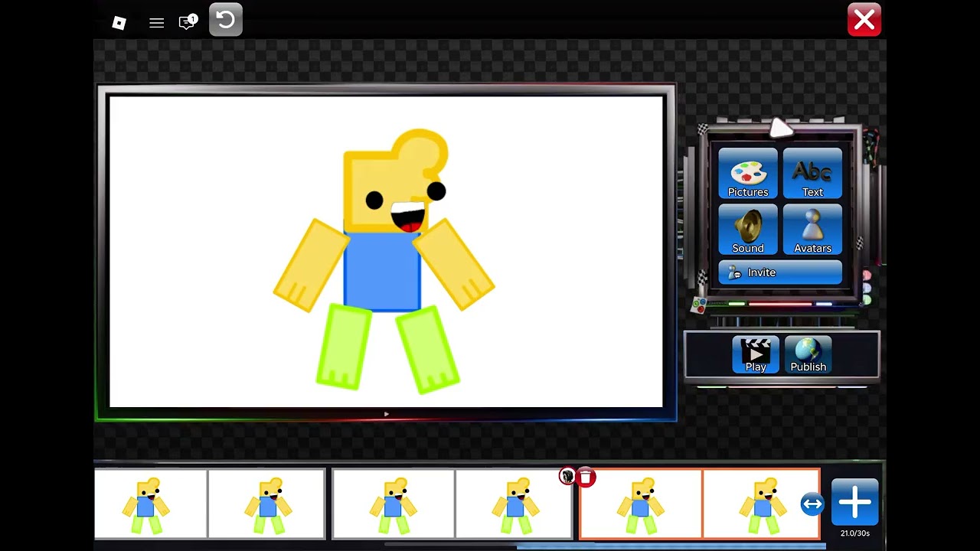The height and width of the screenshot is (551, 980).
Task: Select the second frame thumbnail in the timeline
Action: [266, 504]
